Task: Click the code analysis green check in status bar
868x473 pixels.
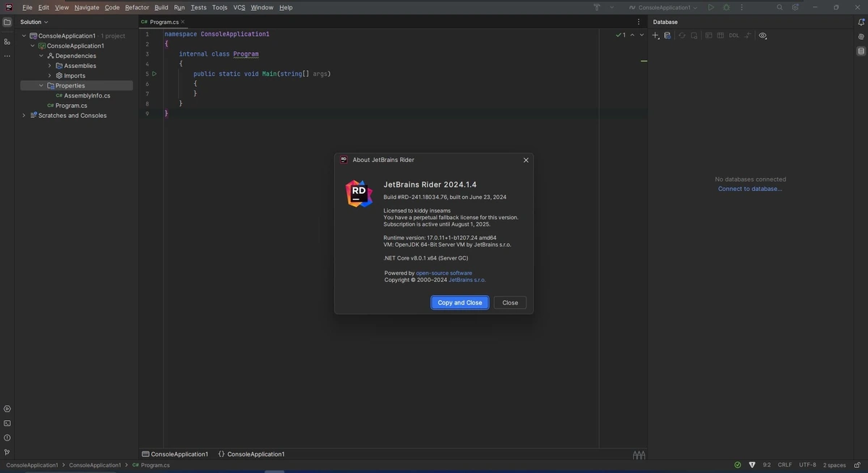Action: 737,465
